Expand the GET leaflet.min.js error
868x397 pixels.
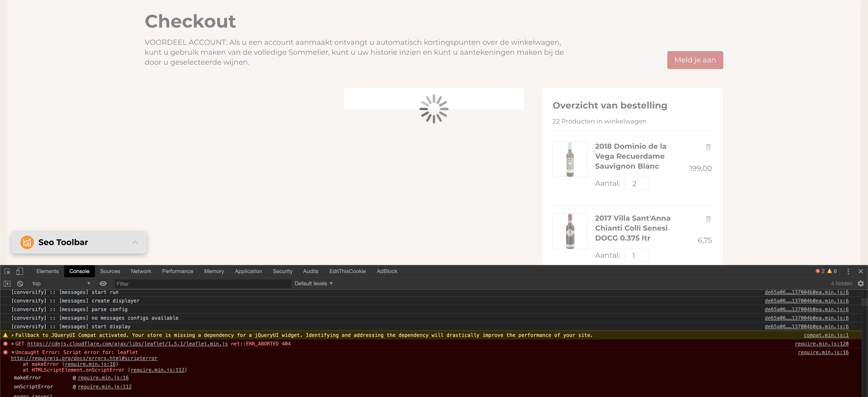[13, 344]
